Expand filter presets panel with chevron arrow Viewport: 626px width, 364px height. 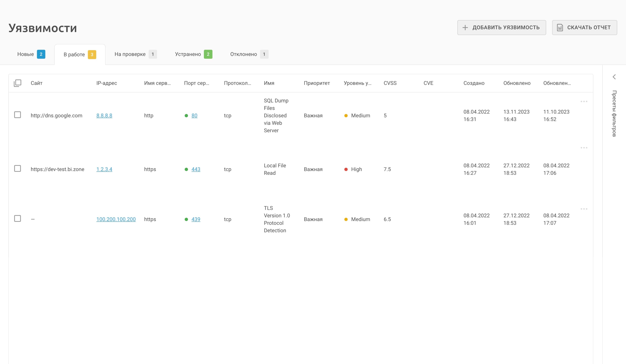pyautogui.click(x=614, y=77)
